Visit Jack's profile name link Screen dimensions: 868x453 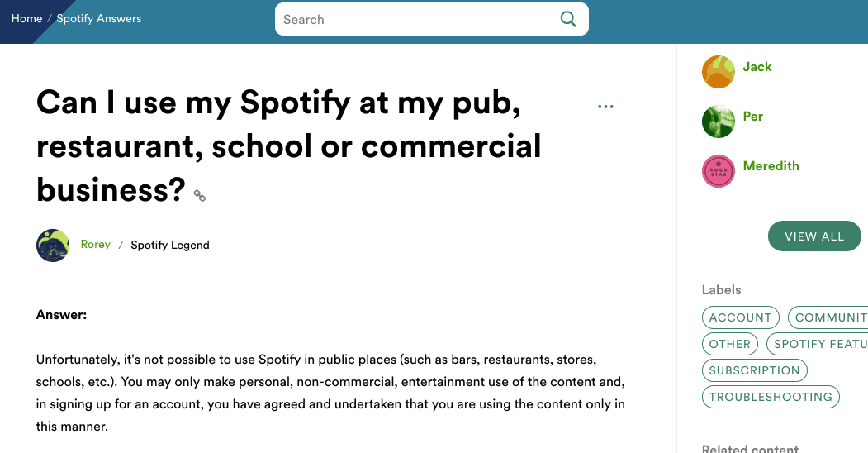pyautogui.click(x=757, y=67)
